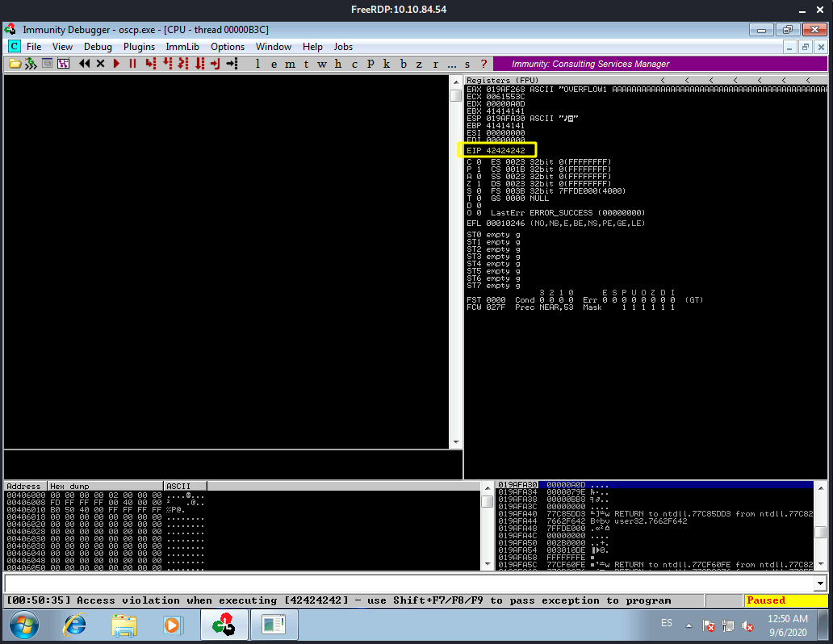Viewport: 833px width, 644px height.
Task: Open the Options menu
Action: point(228,47)
